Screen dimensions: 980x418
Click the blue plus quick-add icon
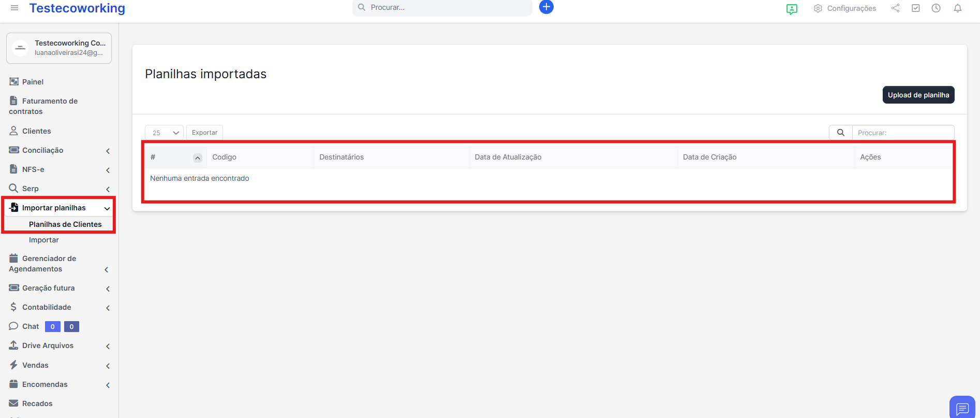(x=546, y=7)
